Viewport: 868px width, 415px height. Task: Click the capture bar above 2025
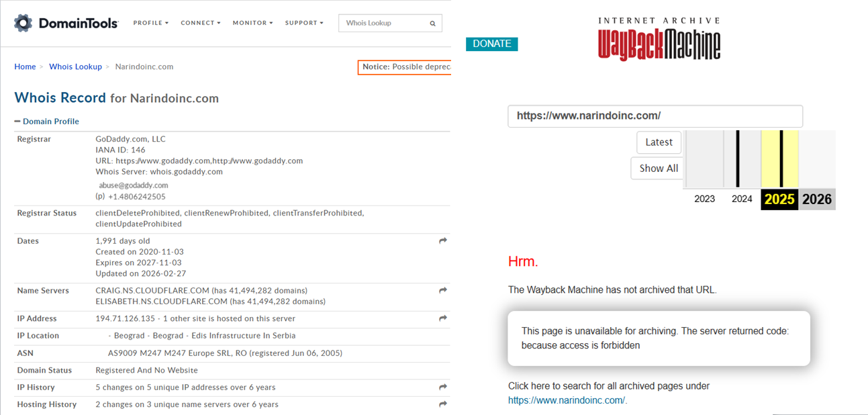781,159
